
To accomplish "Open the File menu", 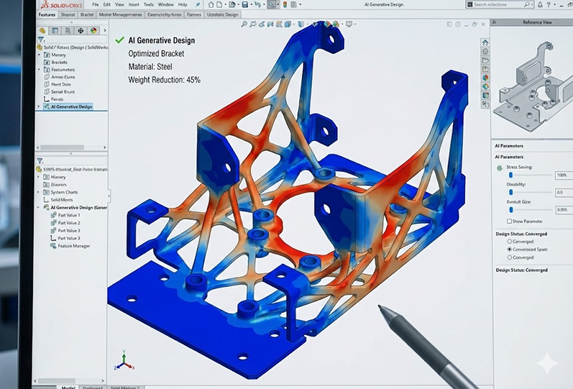I will 95,4.
